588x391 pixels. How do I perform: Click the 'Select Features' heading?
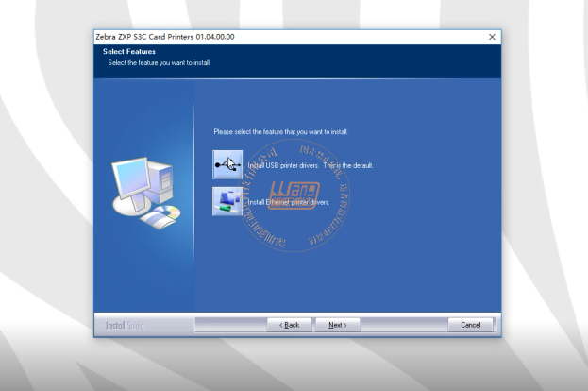[129, 51]
